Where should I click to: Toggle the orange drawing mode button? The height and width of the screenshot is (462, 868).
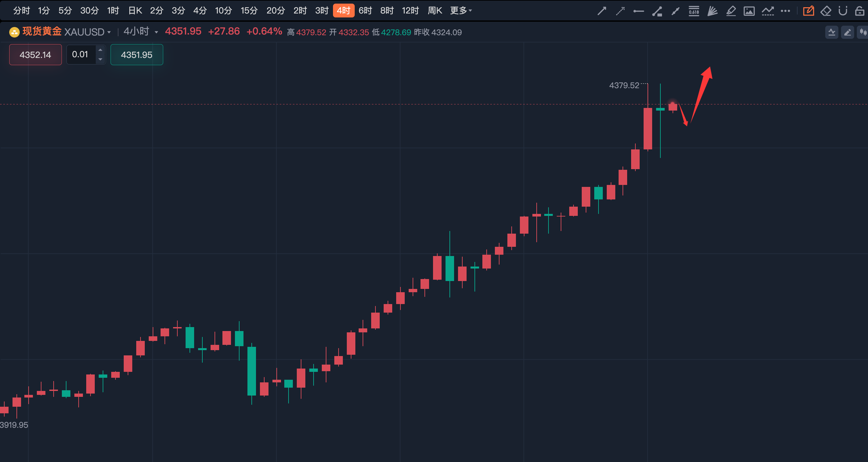(808, 11)
